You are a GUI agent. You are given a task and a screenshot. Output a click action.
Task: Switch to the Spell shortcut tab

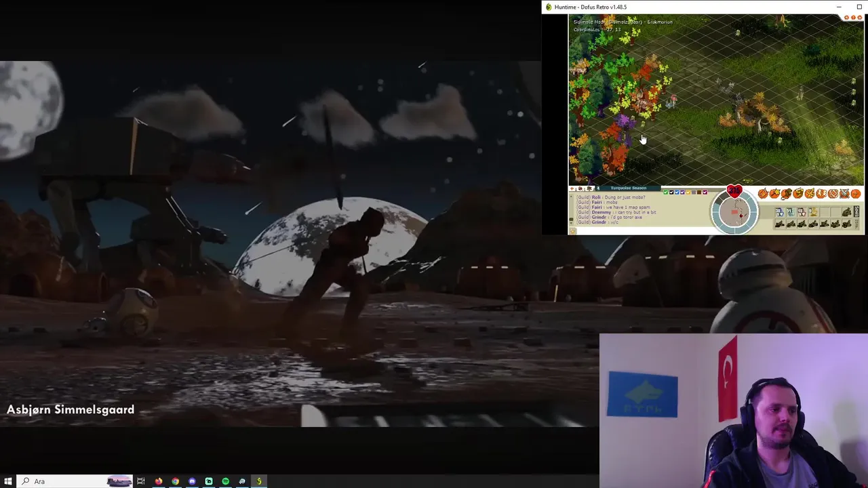[x=856, y=211]
